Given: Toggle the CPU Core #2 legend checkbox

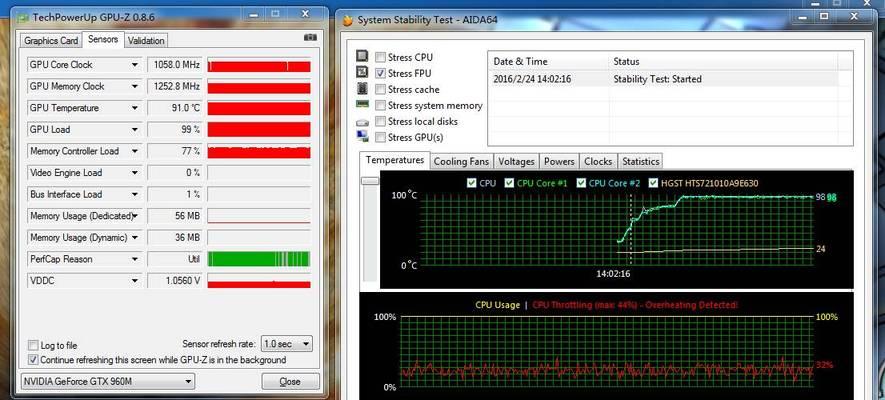Looking at the screenshot, I should [581, 183].
